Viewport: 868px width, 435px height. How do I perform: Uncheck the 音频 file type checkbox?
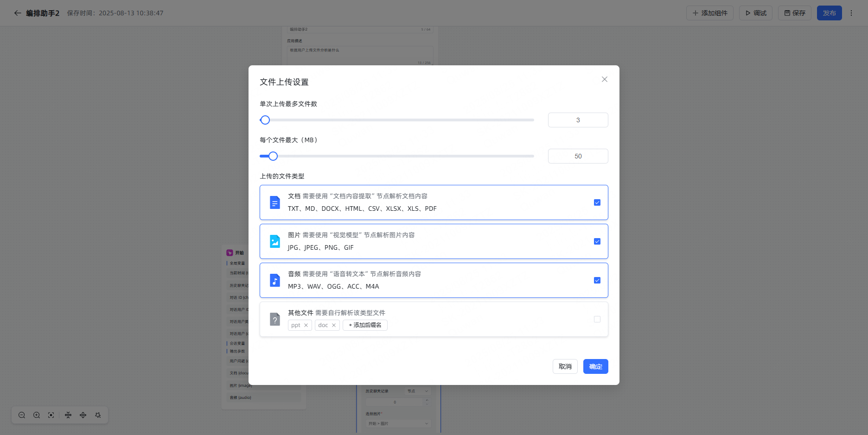click(597, 280)
